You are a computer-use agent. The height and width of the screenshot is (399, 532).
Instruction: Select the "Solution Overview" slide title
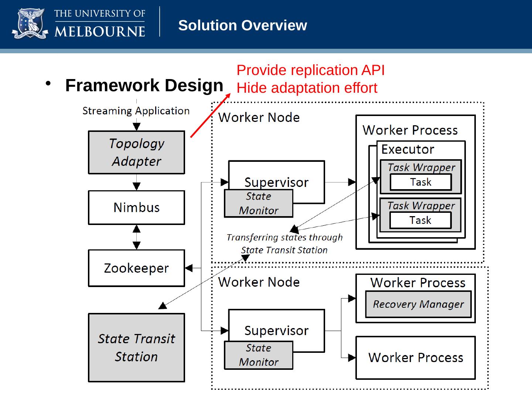tap(242, 25)
